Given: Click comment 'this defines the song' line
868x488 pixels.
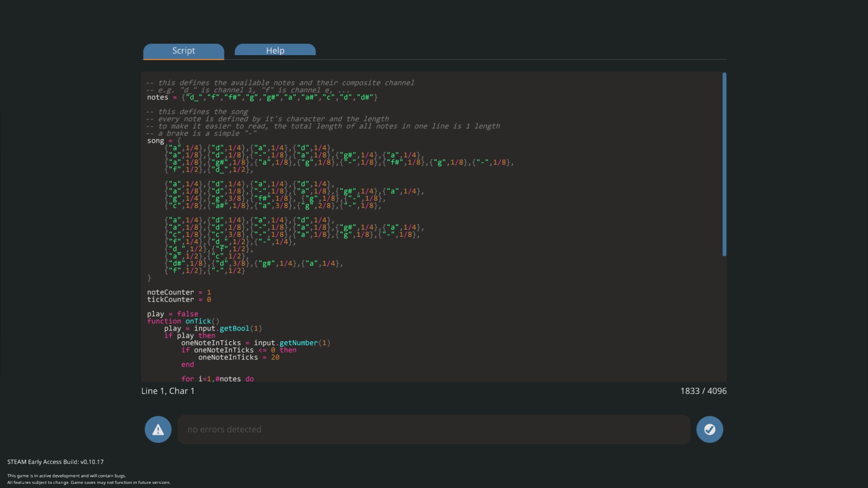Looking at the screenshot, I should [x=197, y=112].
